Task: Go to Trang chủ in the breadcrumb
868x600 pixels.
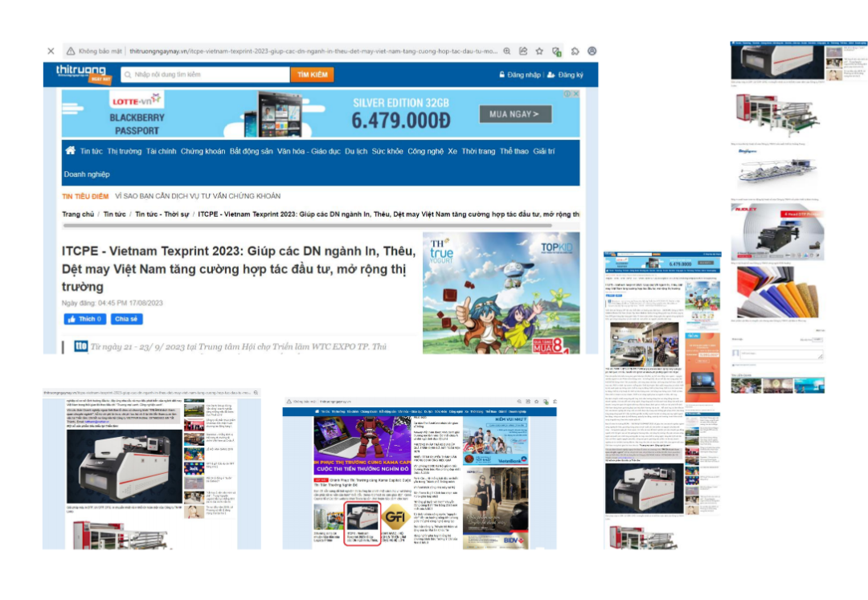Action: [x=78, y=214]
